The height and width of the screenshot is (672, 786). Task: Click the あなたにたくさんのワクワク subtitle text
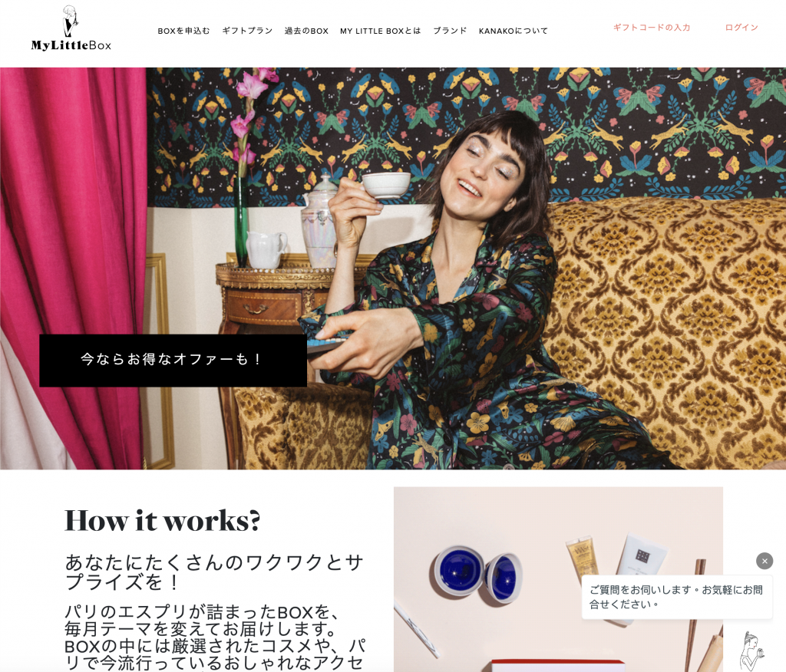(x=214, y=572)
